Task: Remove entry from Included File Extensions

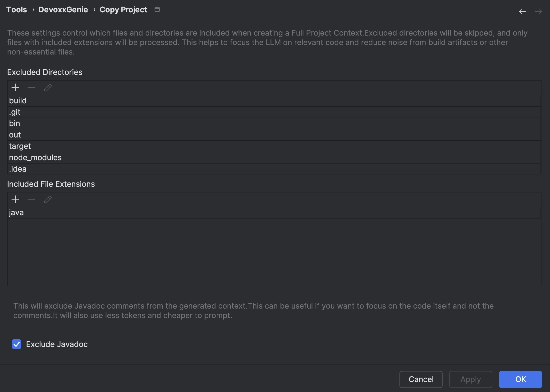Action: [32, 199]
